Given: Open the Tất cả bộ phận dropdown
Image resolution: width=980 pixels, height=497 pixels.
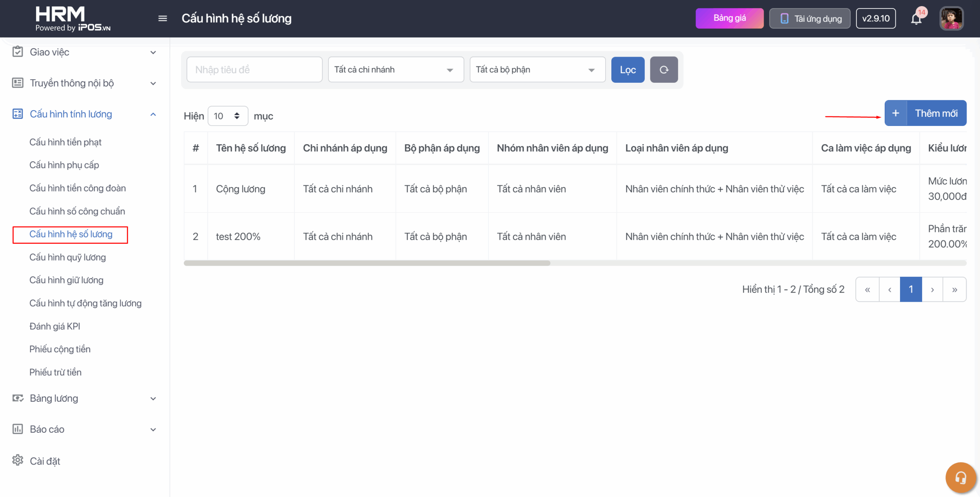Looking at the screenshot, I should coord(537,70).
